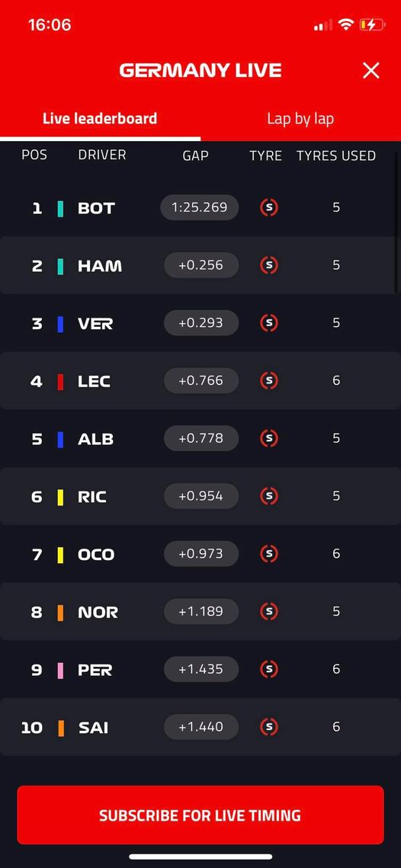Tap Subscribe for Live Timing button
The image size is (401, 868).
pyautogui.click(x=200, y=815)
